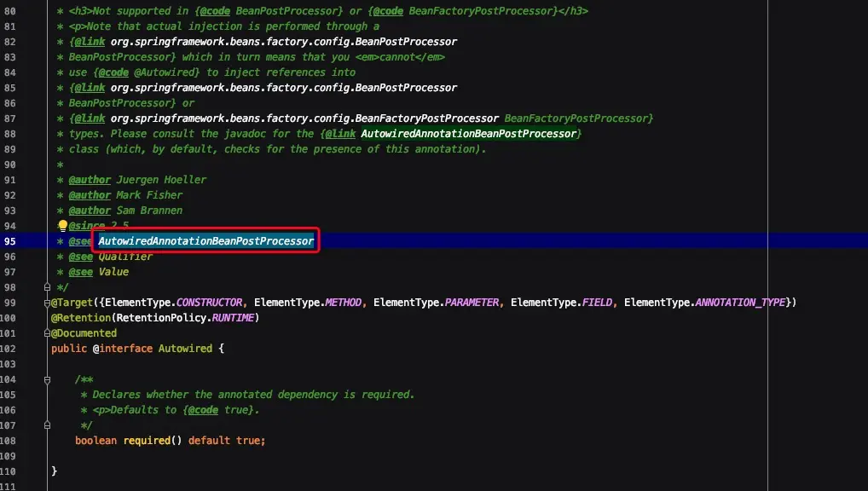Click the author name Juergen Hoeller

click(161, 179)
